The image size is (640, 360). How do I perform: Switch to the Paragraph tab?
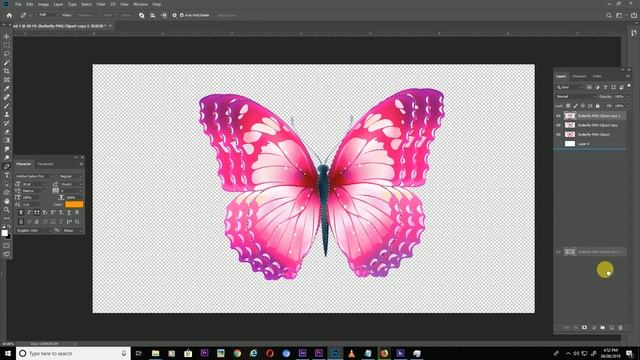[x=45, y=164]
